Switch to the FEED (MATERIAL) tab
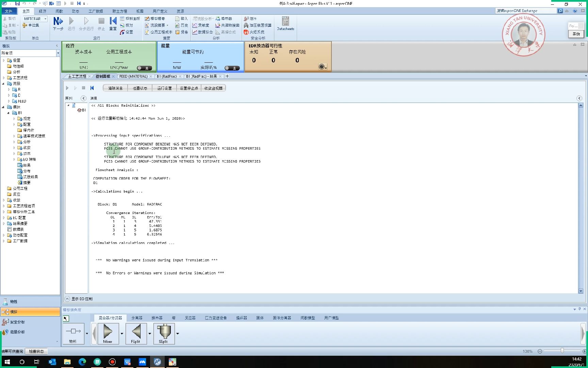Viewport: 588px width, 368px height. pyautogui.click(x=133, y=76)
